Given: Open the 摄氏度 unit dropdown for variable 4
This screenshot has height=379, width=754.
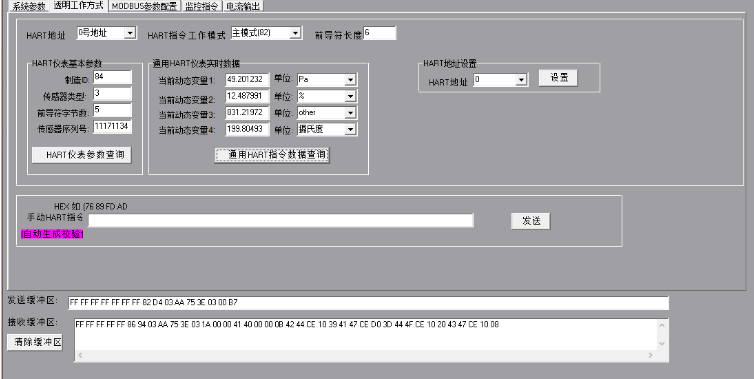Looking at the screenshot, I should (351, 129).
